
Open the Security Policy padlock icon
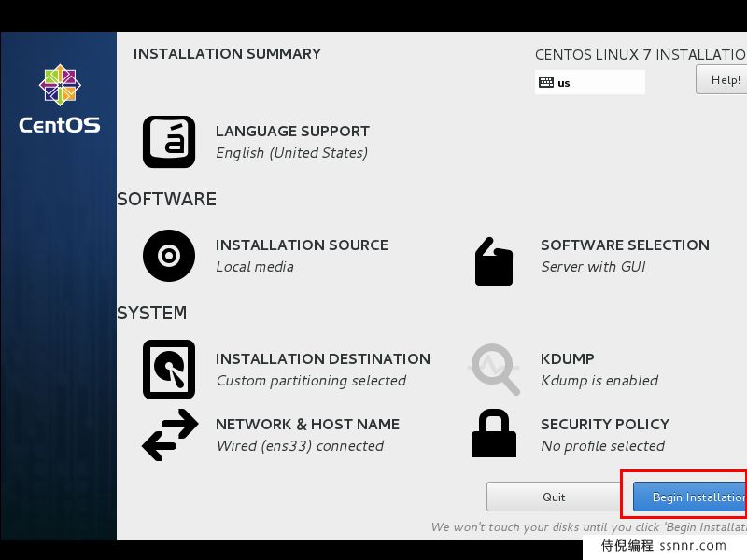pos(494,433)
